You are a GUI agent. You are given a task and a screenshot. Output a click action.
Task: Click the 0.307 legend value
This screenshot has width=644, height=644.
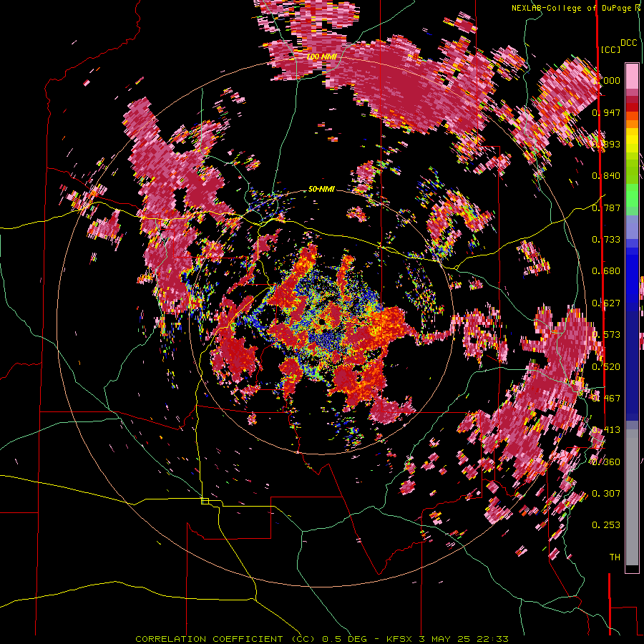[x=606, y=493]
